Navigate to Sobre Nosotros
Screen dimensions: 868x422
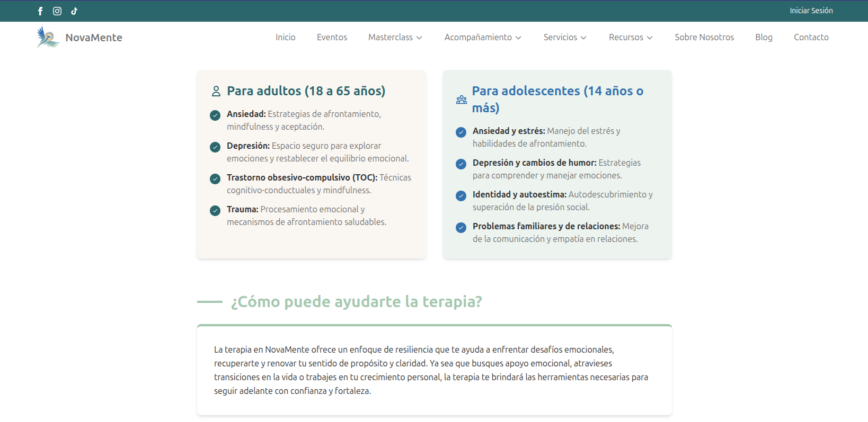704,38
